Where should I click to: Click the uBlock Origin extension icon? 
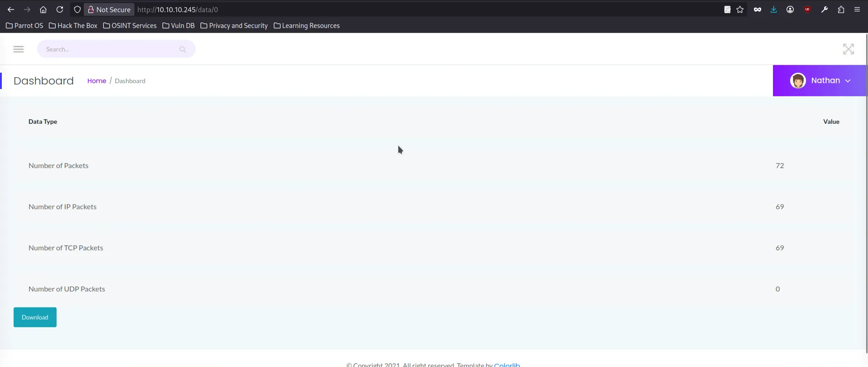(x=807, y=9)
